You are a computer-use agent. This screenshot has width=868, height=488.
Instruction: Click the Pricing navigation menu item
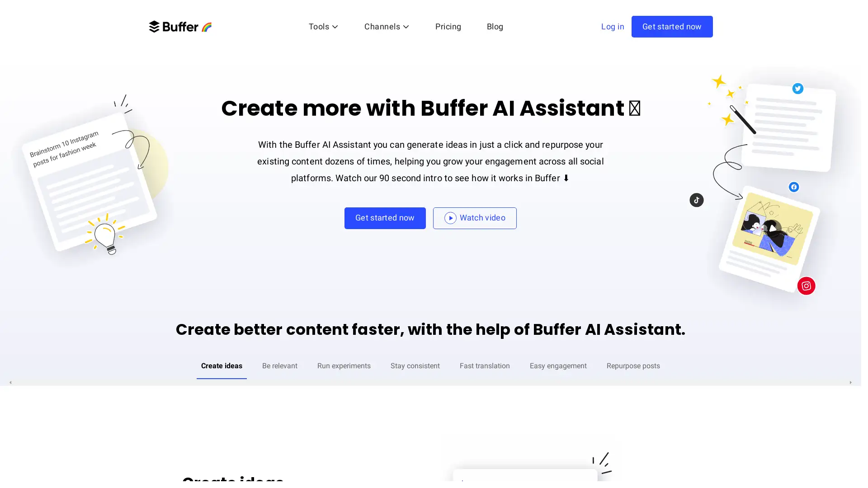448,27
